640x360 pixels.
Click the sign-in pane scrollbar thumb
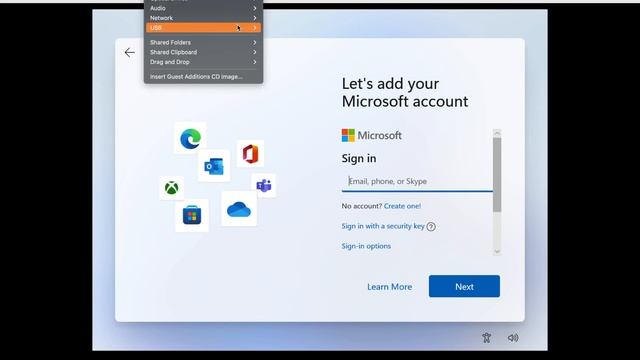click(x=497, y=175)
